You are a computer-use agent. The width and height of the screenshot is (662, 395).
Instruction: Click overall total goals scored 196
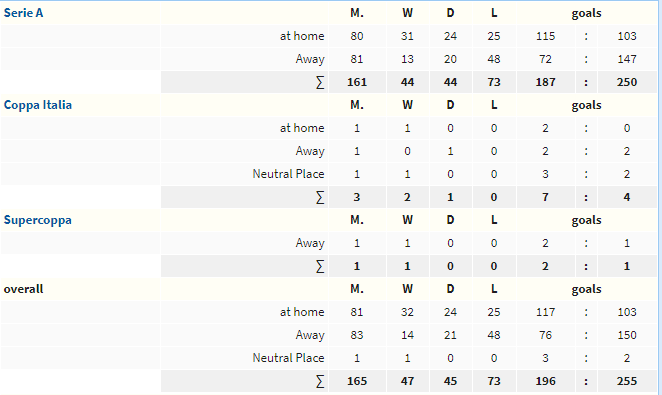545,381
